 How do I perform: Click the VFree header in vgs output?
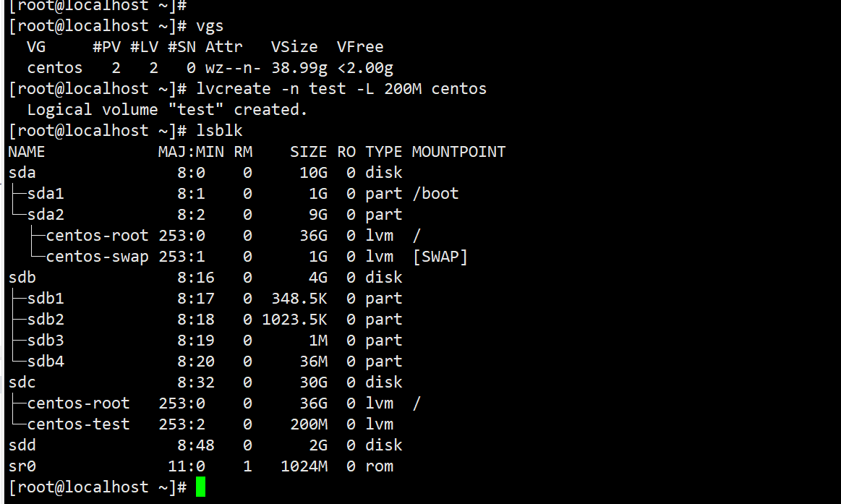360,47
